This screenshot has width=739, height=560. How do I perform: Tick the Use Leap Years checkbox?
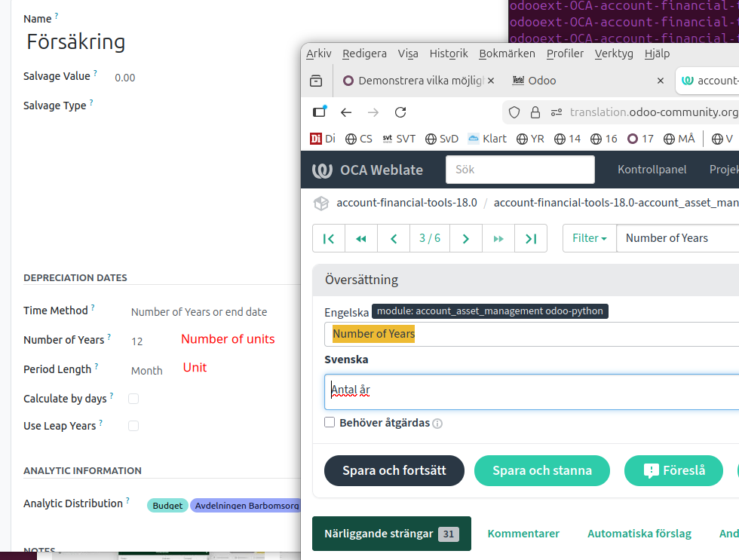(133, 426)
